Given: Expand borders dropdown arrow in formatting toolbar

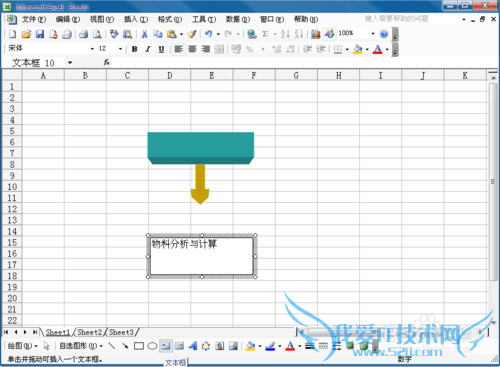Looking at the screenshot, I should 347,49.
